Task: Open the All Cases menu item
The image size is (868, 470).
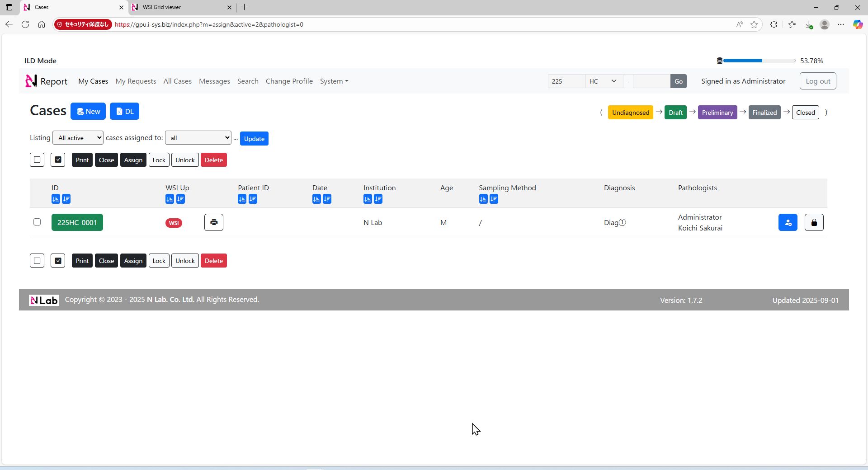Action: point(177,81)
